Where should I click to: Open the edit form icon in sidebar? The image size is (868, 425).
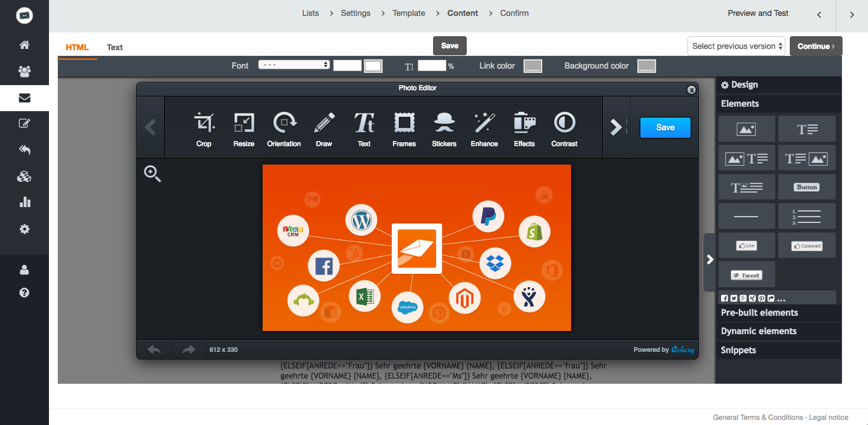click(24, 124)
